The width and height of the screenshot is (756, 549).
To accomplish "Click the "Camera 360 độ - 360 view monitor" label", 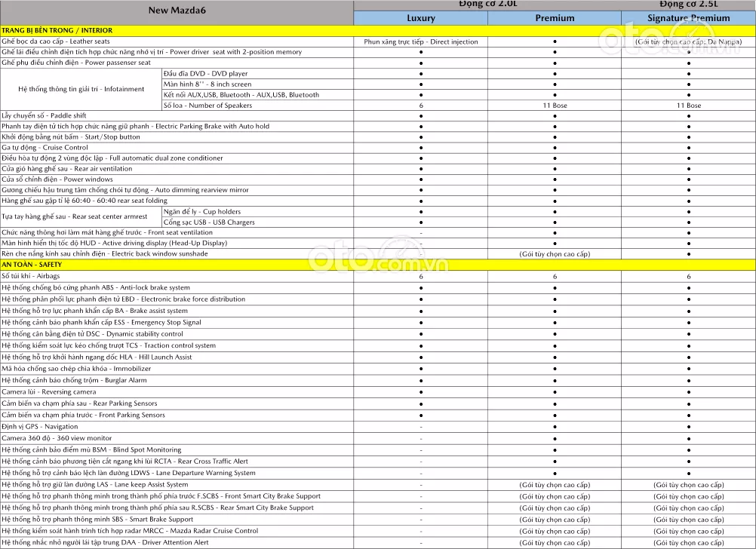I will tap(57, 438).
